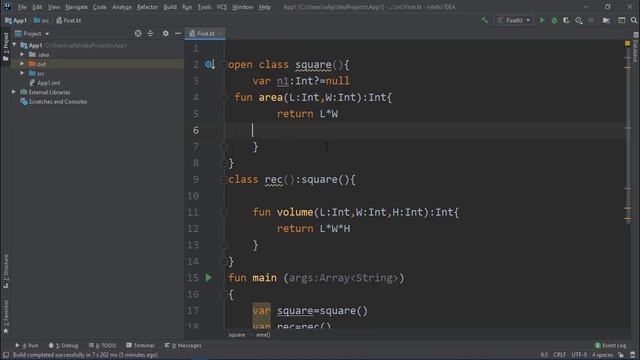Expand the src folder arrow
The width and height of the screenshot is (640, 360).
coord(22,73)
